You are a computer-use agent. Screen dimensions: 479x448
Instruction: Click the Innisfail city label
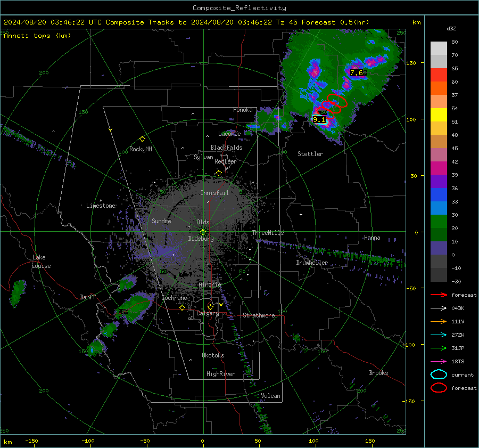(x=214, y=193)
